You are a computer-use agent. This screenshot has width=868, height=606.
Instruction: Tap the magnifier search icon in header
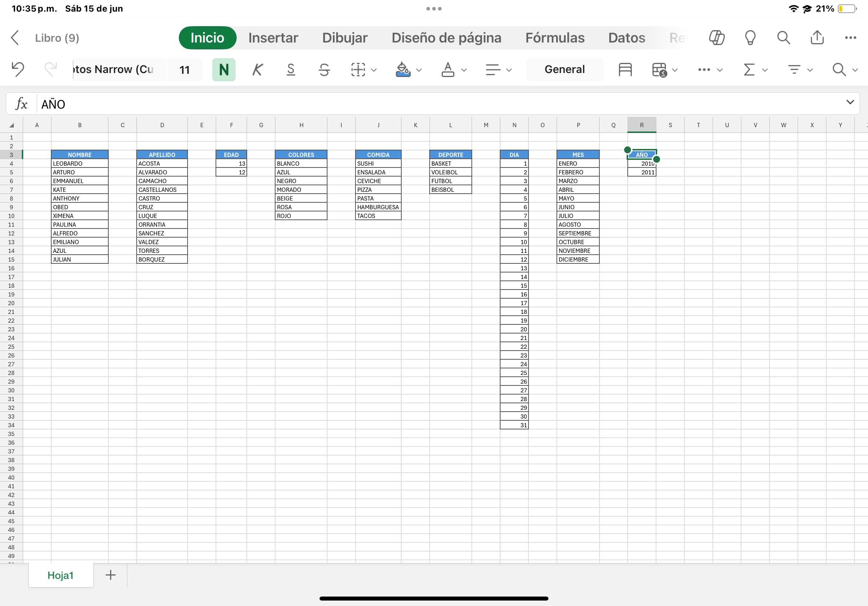783,38
